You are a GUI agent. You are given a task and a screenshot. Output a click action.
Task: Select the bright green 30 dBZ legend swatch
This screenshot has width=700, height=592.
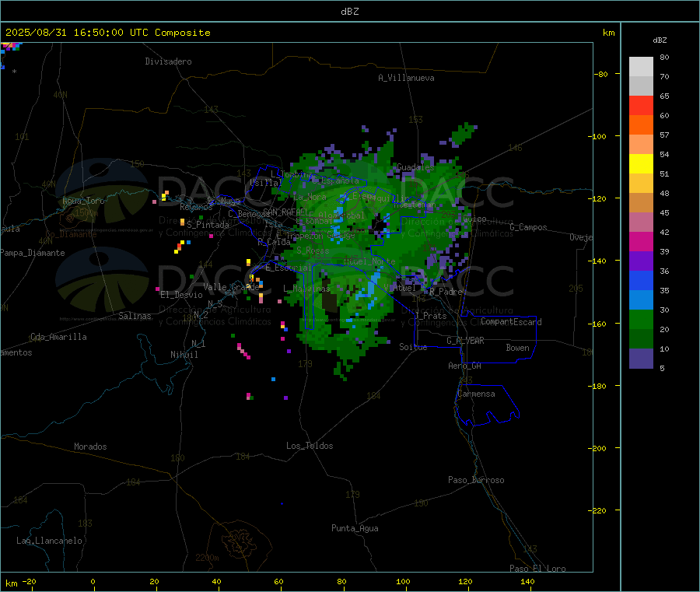click(x=641, y=319)
